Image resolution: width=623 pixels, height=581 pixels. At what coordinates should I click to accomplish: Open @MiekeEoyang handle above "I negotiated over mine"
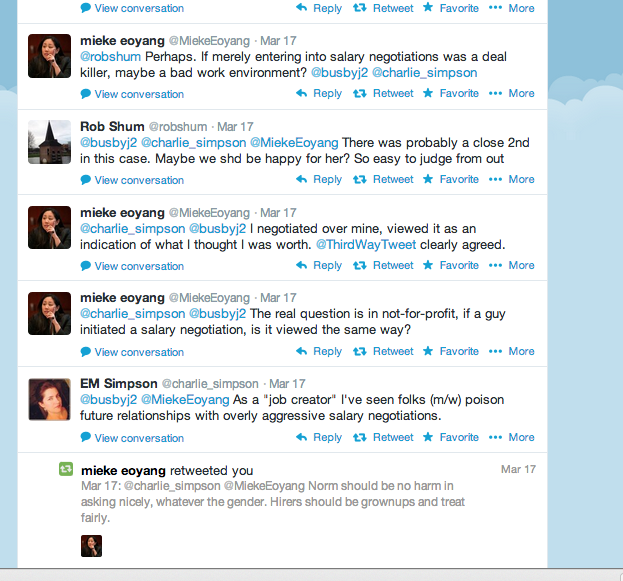pyautogui.click(x=209, y=213)
